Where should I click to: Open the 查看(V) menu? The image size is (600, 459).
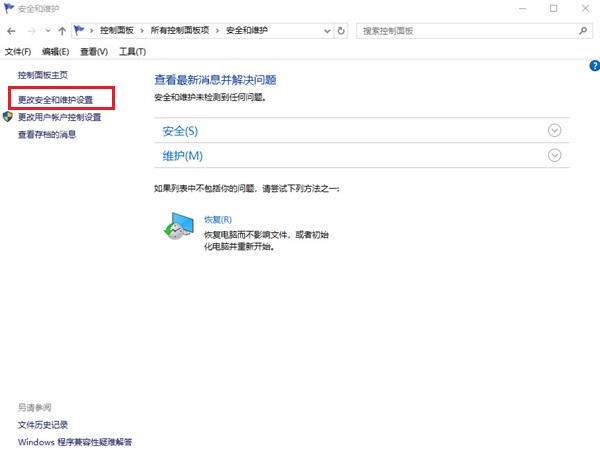pyautogui.click(x=94, y=52)
